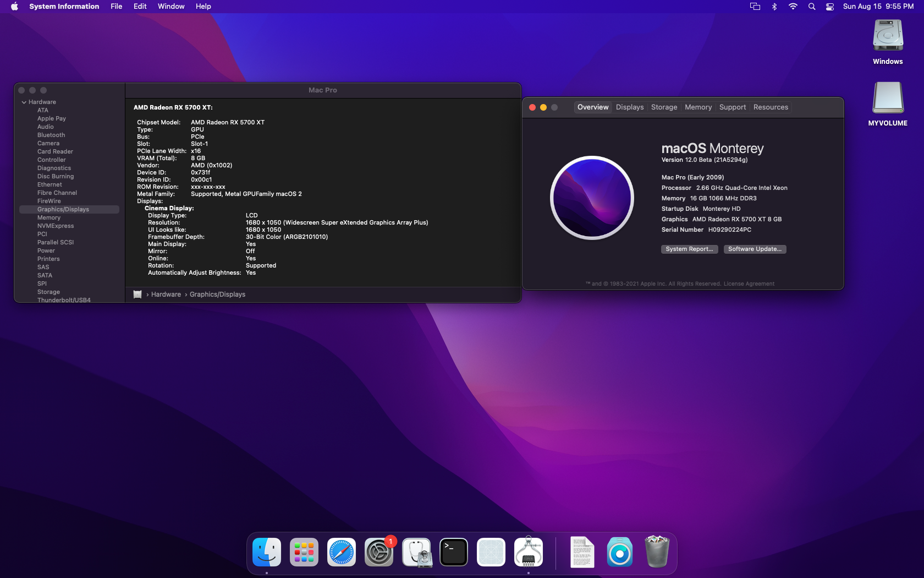This screenshot has height=578, width=924.
Task: Open Control Center in menu bar
Action: point(830,7)
